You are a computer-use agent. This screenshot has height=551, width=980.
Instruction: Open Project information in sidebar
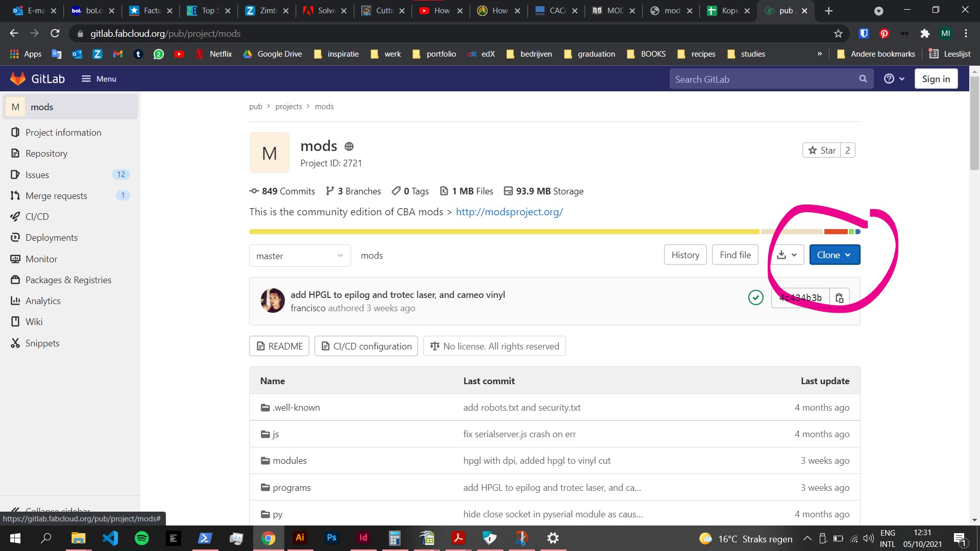pos(63,132)
